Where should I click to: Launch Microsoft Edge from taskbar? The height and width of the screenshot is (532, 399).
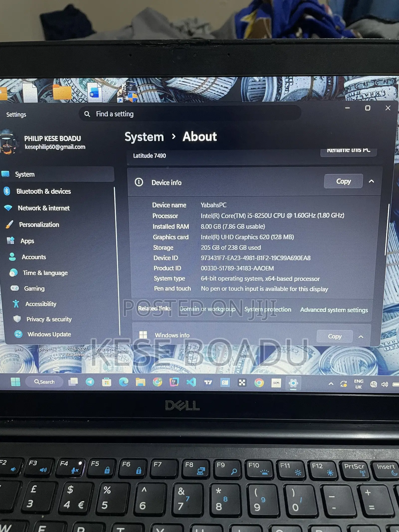[124, 382]
